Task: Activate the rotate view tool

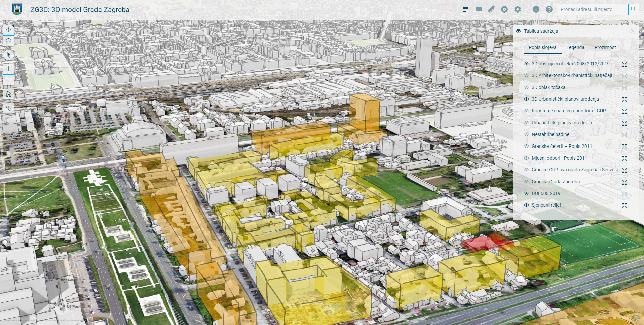Action: (9, 41)
